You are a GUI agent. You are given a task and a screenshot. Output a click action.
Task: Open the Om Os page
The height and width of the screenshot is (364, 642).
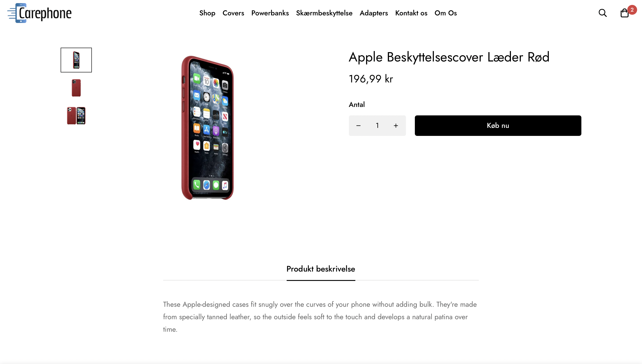(x=445, y=13)
